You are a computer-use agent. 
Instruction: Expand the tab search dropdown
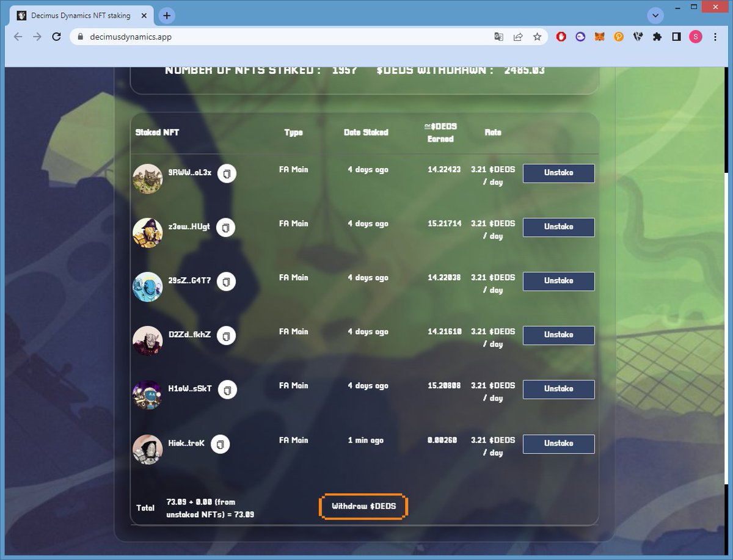[655, 15]
